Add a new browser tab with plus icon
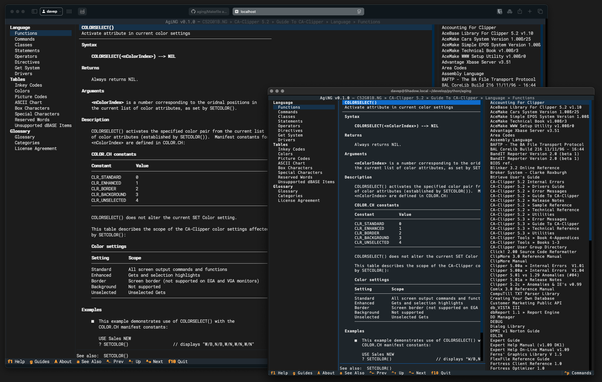Screen dimensions: 602x382 530,12
